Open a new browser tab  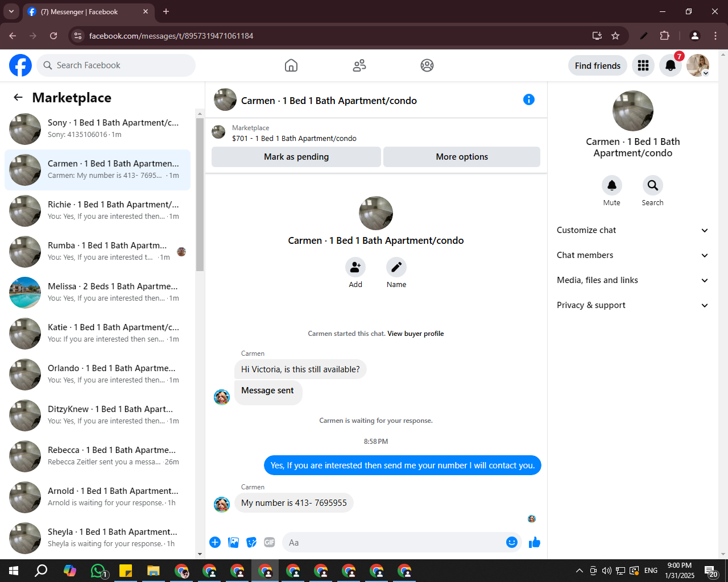[x=166, y=11]
